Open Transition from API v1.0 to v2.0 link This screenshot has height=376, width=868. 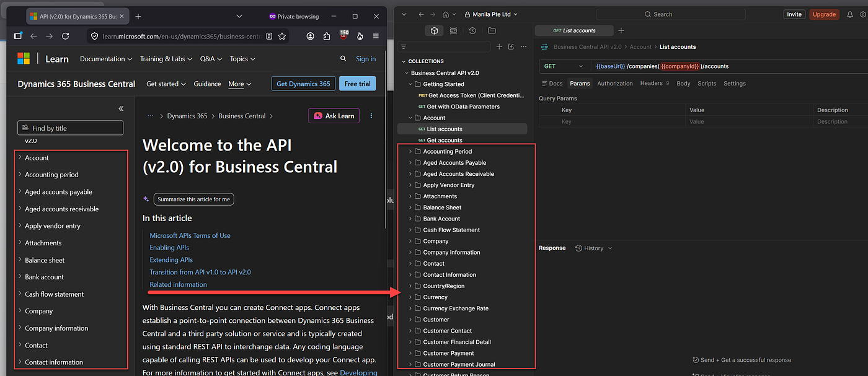pyautogui.click(x=200, y=273)
